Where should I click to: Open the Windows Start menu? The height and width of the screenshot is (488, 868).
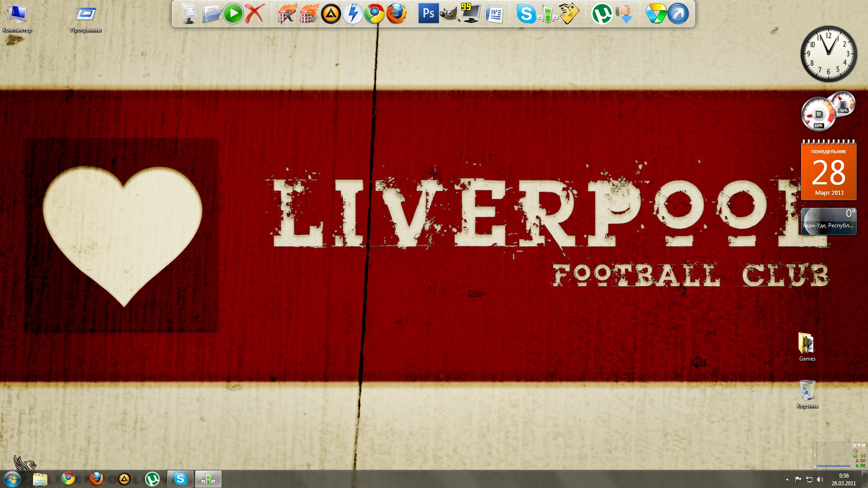pos(12,479)
